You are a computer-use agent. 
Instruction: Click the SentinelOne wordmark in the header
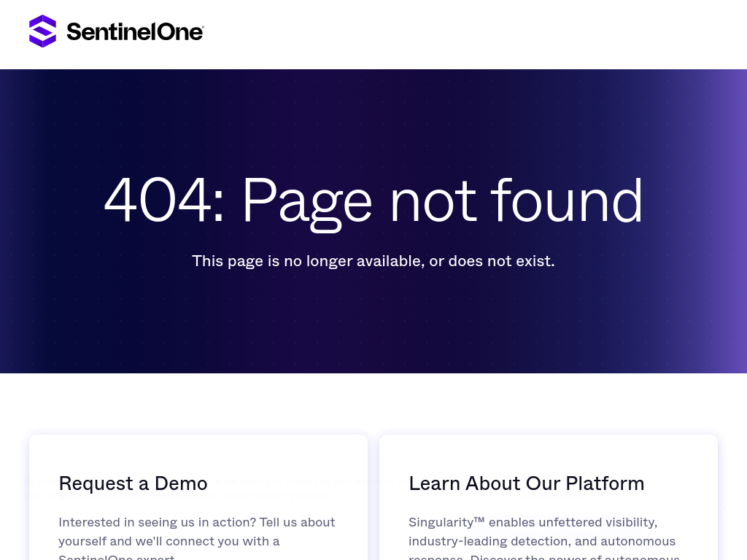tap(135, 32)
